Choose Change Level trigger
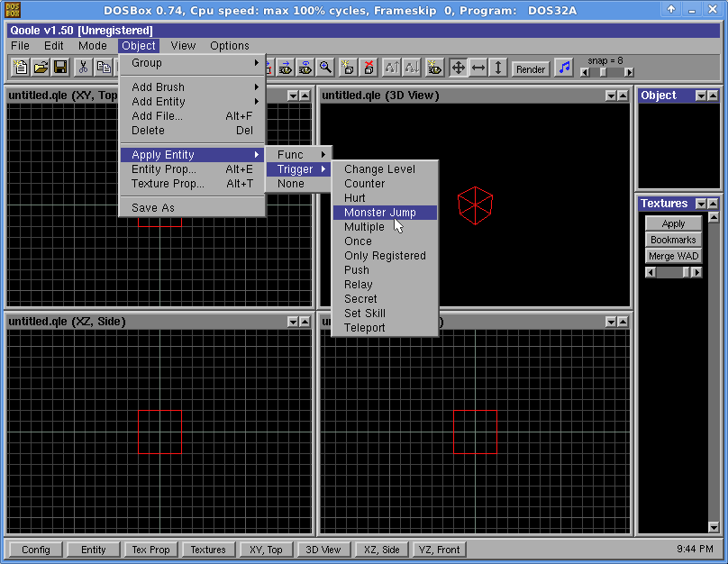728x564 pixels. click(385, 169)
